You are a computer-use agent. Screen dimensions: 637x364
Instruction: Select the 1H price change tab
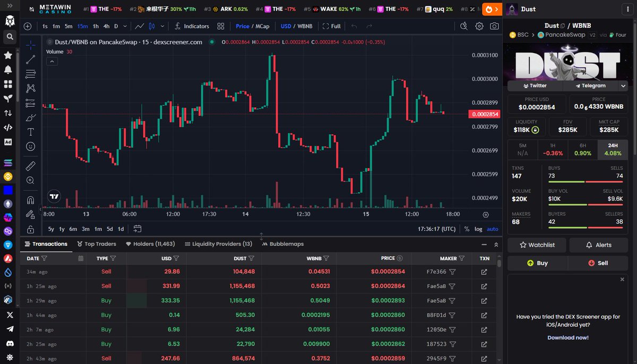tap(553, 150)
